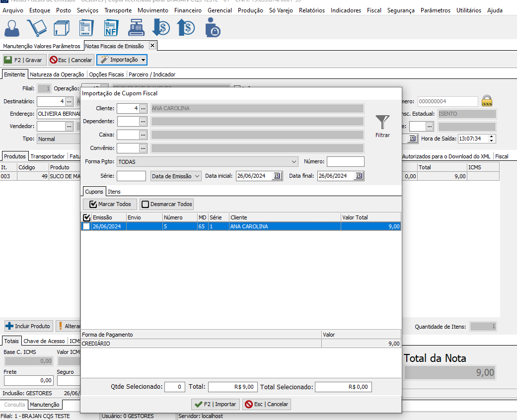This screenshot has width=517, height=420.
Task: Open the Data de Emissão dropdown
Action: coord(176,176)
